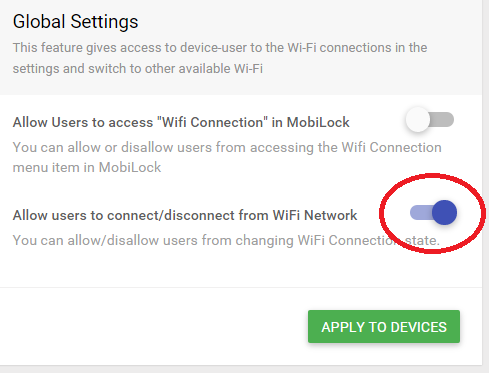Viewport: 489px width, 373px height.
Task: Enable the "Wifi Connection" access switch
Action: coord(430,120)
